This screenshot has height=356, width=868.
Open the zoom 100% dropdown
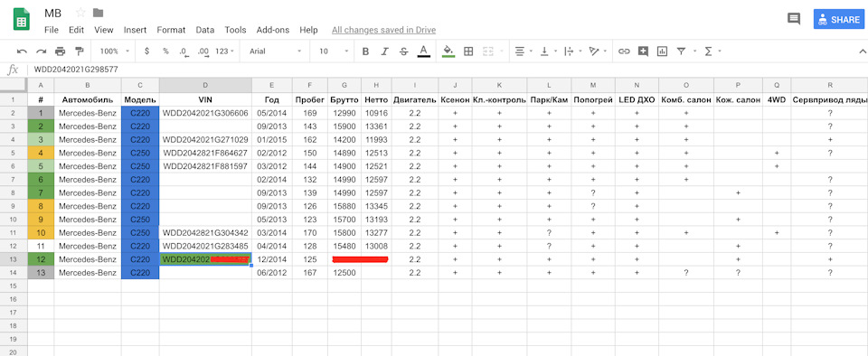tap(114, 52)
